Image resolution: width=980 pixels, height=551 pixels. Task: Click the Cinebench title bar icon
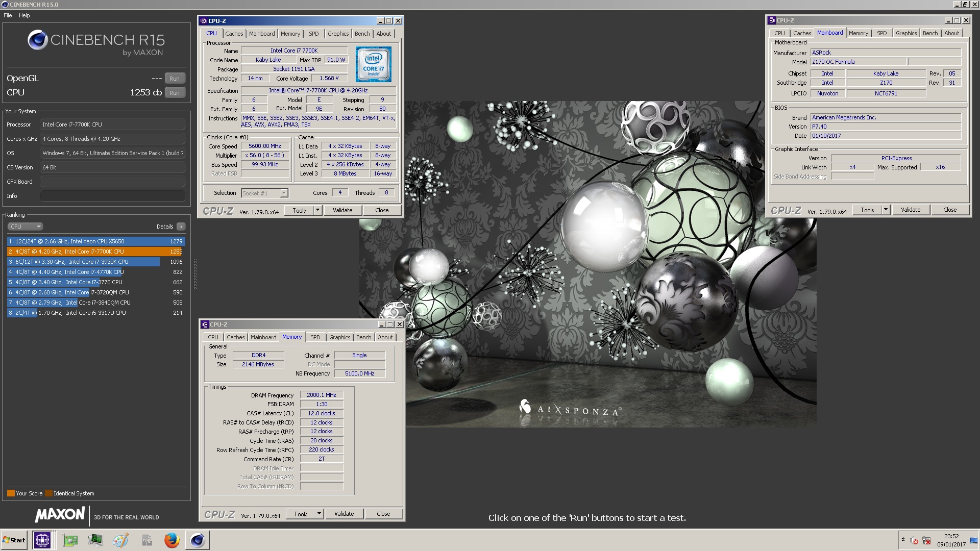[x=5, y=5]
